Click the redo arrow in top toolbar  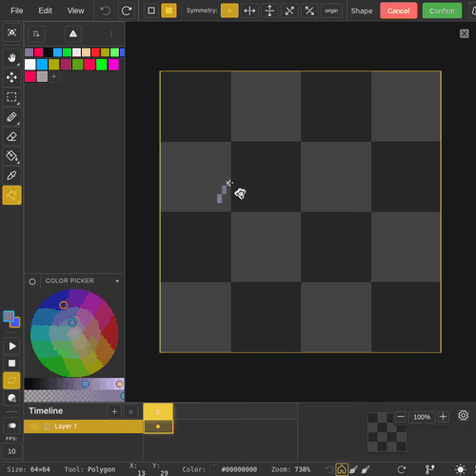click(127, 11)
